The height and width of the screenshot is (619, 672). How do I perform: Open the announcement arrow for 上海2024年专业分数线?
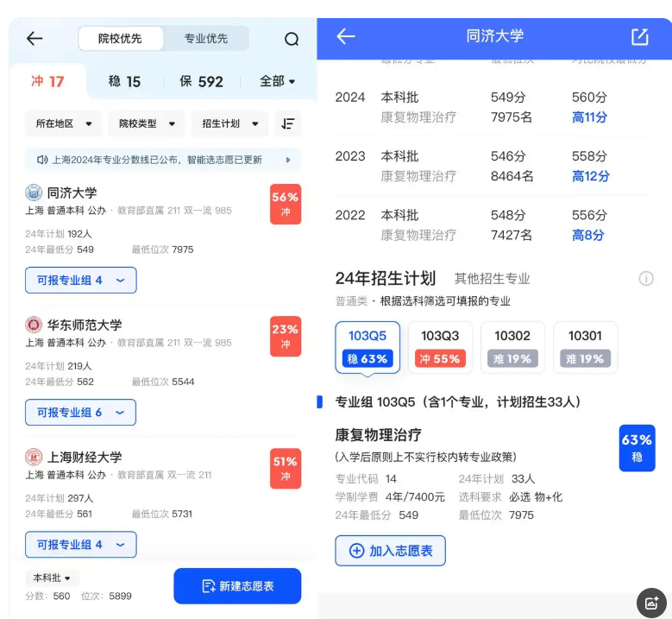coord(288,160)
